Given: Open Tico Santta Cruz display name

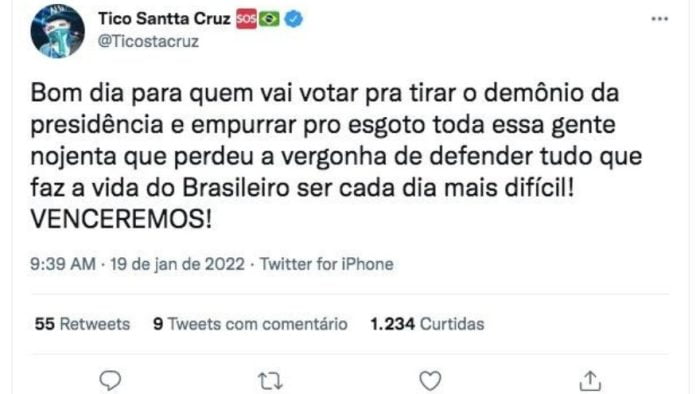Looking at the screenshot, I should [164, 19].
